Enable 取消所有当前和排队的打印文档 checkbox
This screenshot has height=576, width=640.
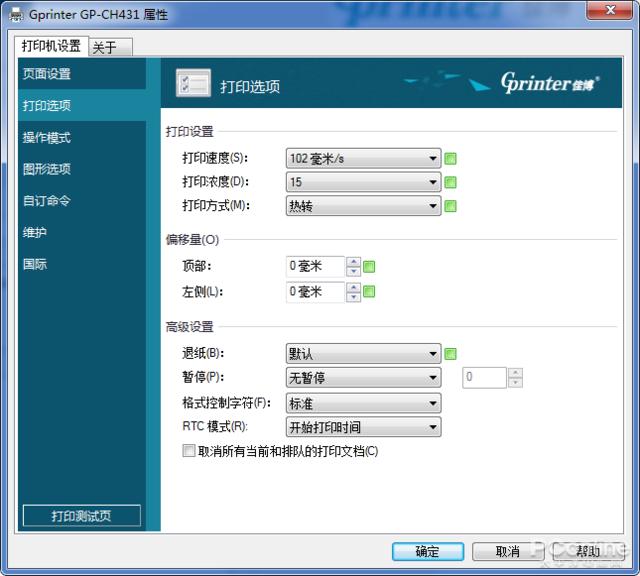pos(189,451)
